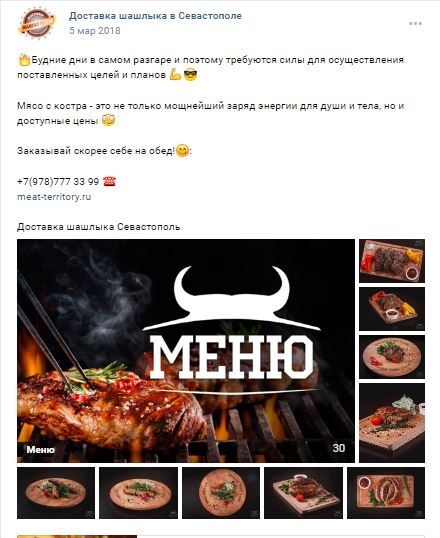Open the meat-territory.ru link
Image resolution: width=440 pixels, height=538 pixels.
pos(54,197)
